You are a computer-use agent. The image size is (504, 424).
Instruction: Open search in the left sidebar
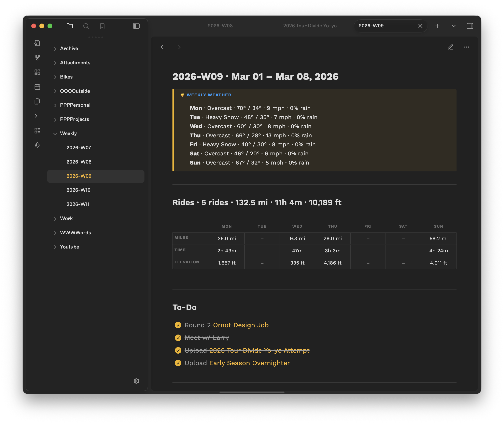pyautogui.click(x=86, y=26)
